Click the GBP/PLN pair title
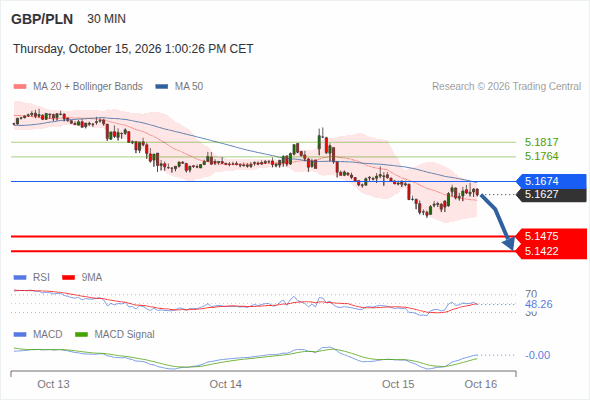 coord(42,19)
